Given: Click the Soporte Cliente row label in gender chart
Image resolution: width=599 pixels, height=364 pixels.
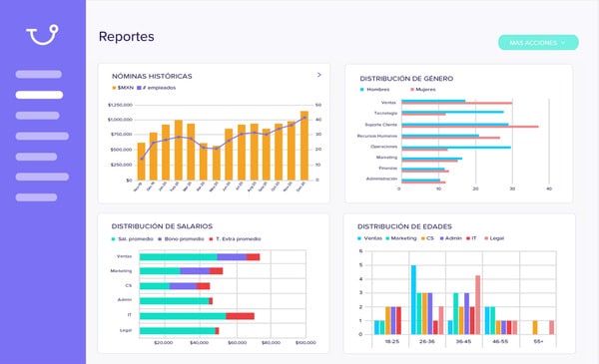Looking at the screenshot, I should (381, 125).
